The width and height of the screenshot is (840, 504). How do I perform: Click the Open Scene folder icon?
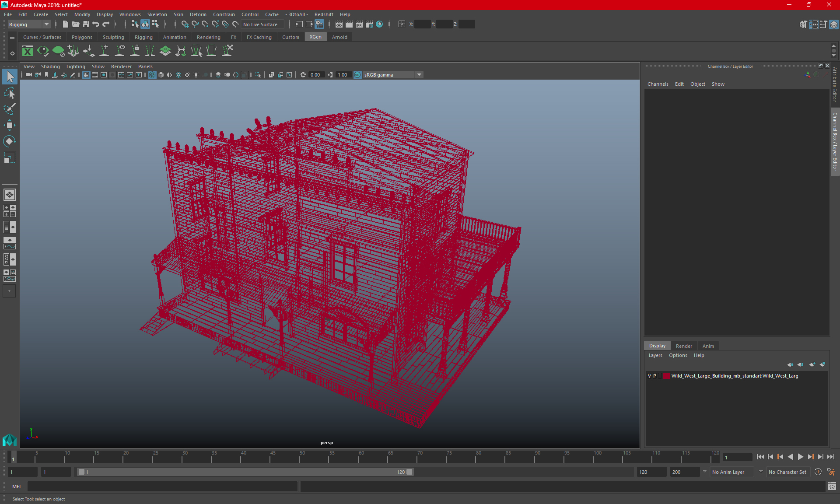76,24
